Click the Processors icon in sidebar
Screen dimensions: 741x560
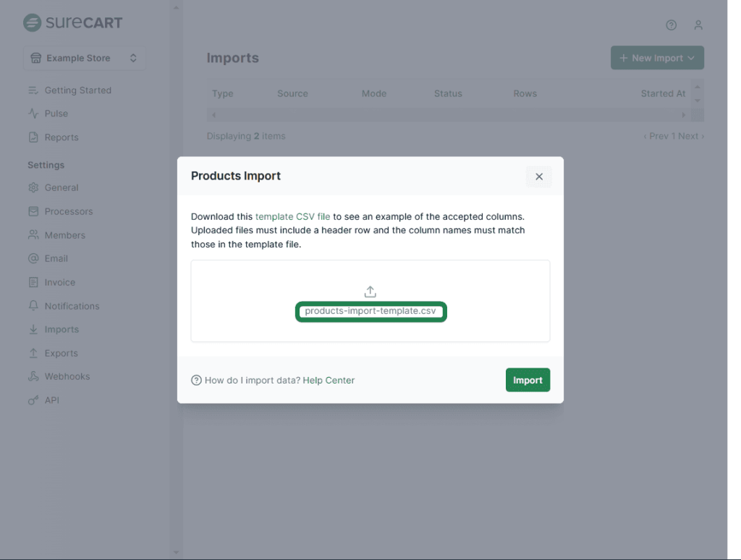point(33,211)
